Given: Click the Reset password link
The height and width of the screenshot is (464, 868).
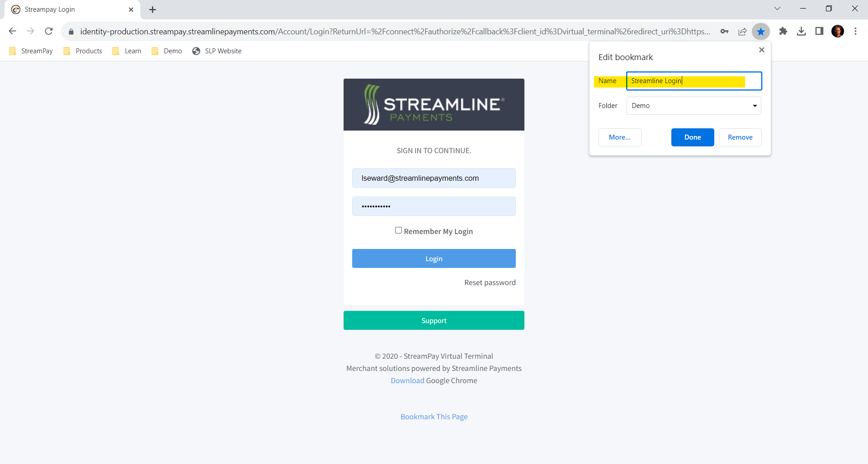Looking at the screenshot, I should coord(490,282).
